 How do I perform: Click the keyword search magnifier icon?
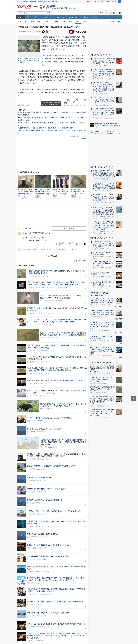(x=49, y=13)
